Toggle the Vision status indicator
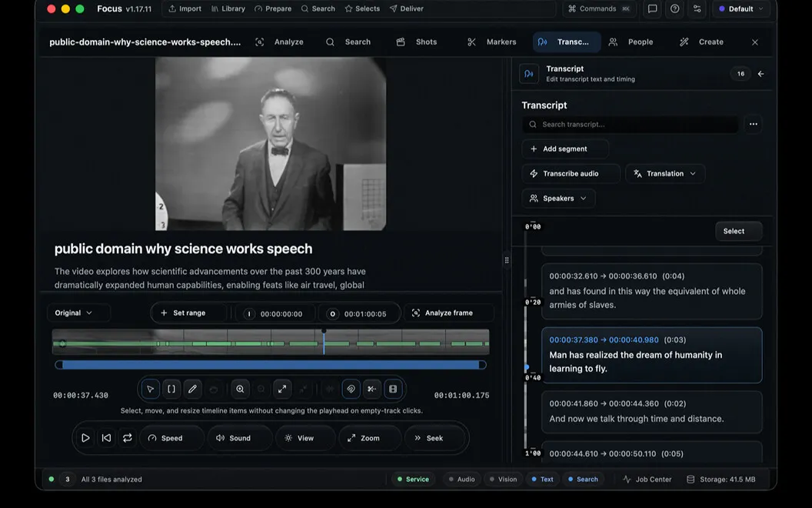This screenshot has height=508, width=812. (x=504, y=480)
